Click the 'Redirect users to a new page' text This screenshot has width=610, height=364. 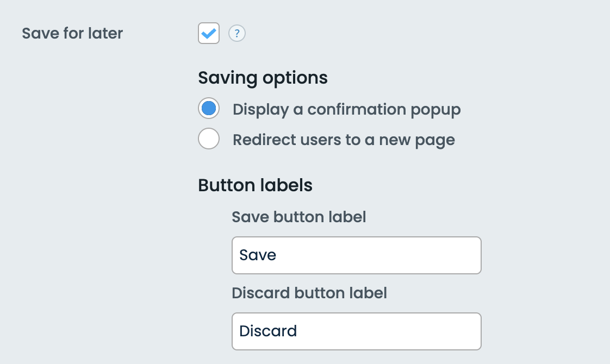[x=344, y=140]
